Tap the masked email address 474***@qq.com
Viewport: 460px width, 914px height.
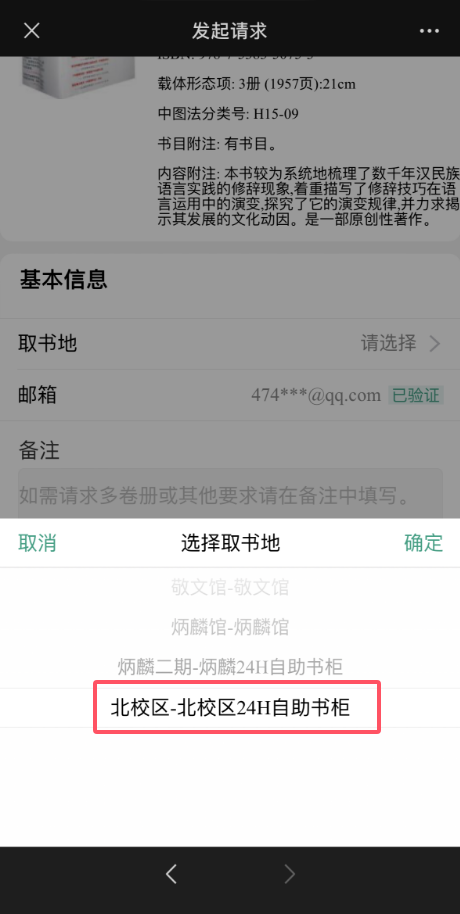pyautogui.click(x=316, y=395)
